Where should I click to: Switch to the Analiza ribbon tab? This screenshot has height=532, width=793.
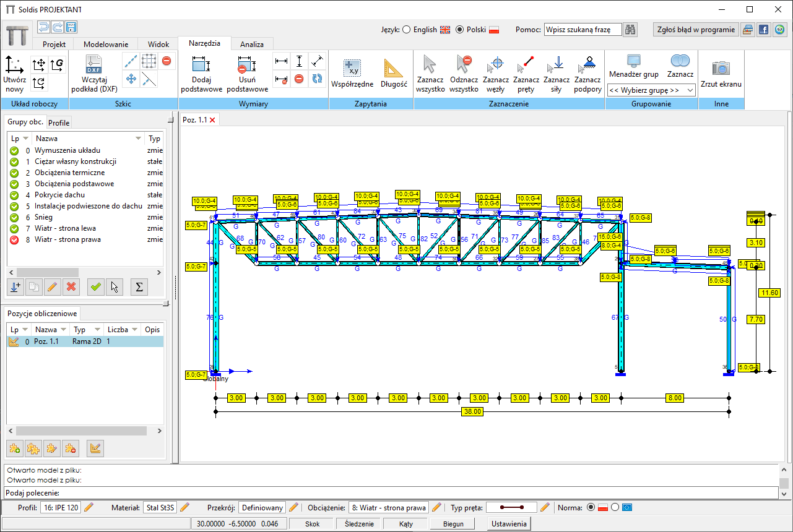[252, 44]
